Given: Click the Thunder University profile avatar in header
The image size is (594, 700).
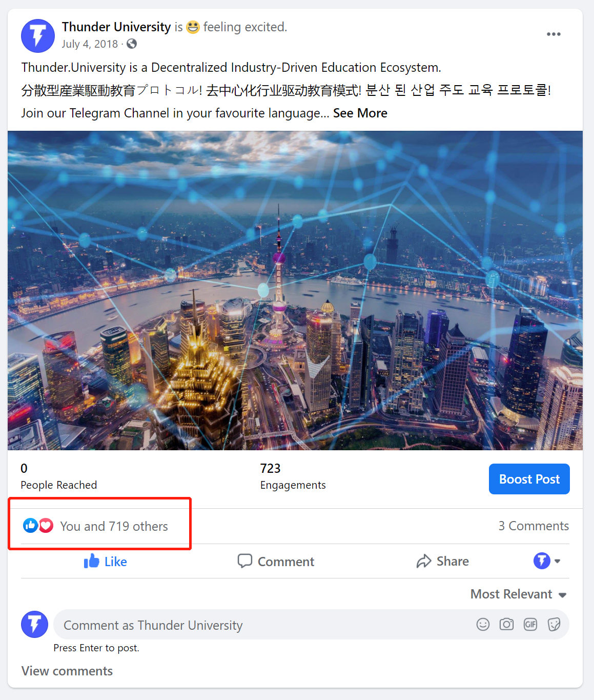Looking at the screenshot, I should (38, 36).
